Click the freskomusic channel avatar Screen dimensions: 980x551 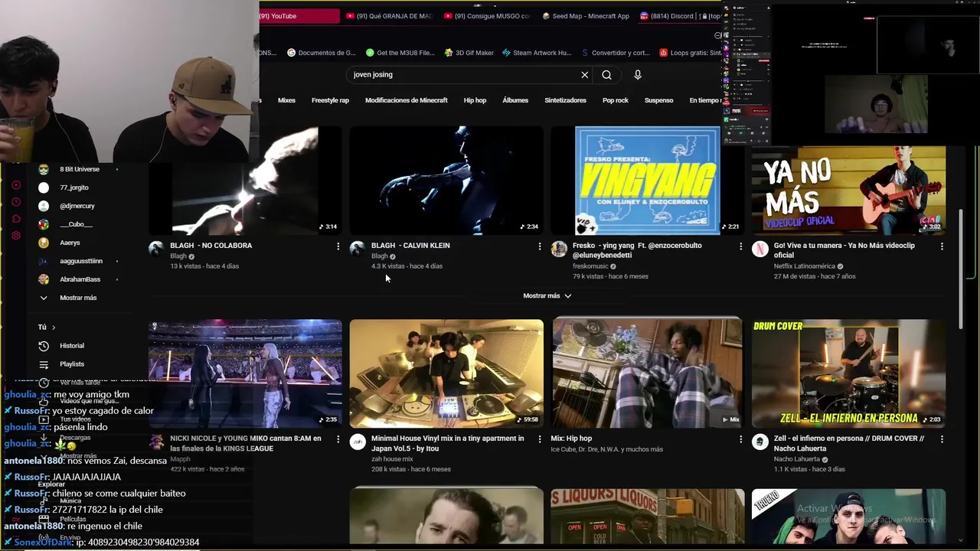pos(559,249)
